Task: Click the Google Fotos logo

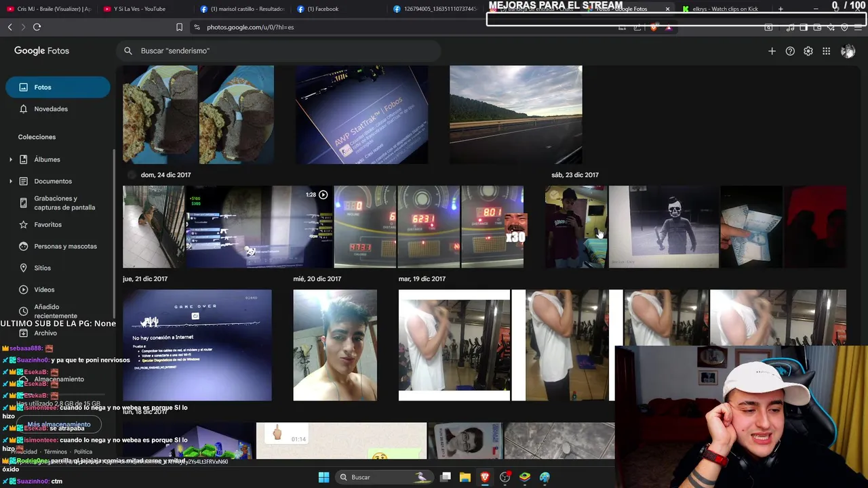Action: [41, 51]
